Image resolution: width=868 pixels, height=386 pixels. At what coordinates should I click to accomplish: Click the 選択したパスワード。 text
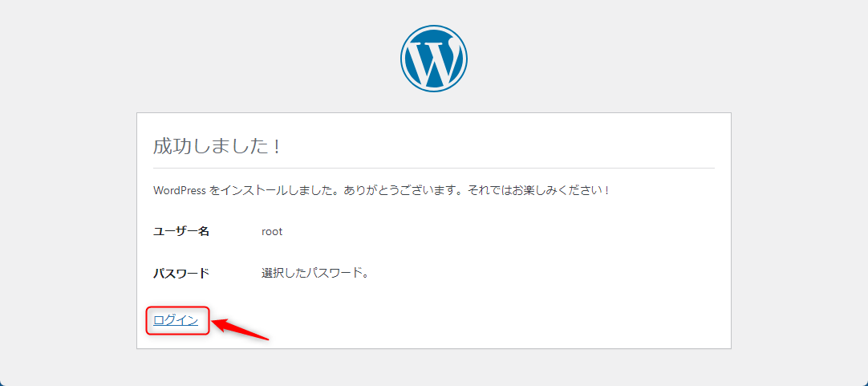pos(314,273)
